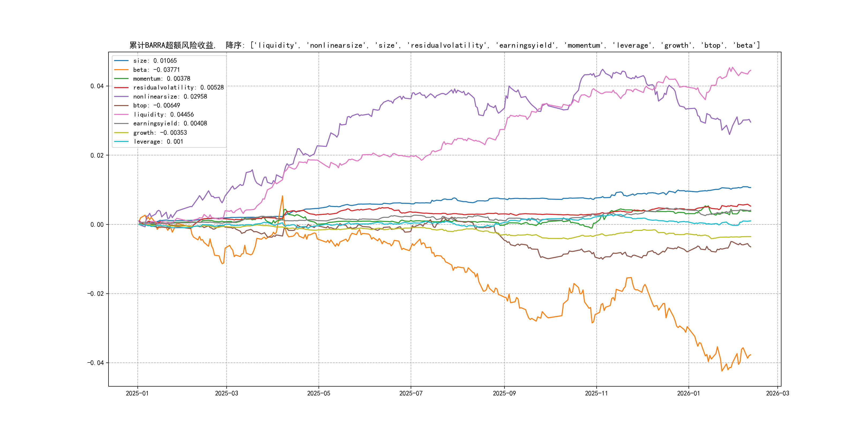Click the 2025-01 x-axis tick label
The width and height of the screenshot is (868, 434).
[x=137, y=393]
